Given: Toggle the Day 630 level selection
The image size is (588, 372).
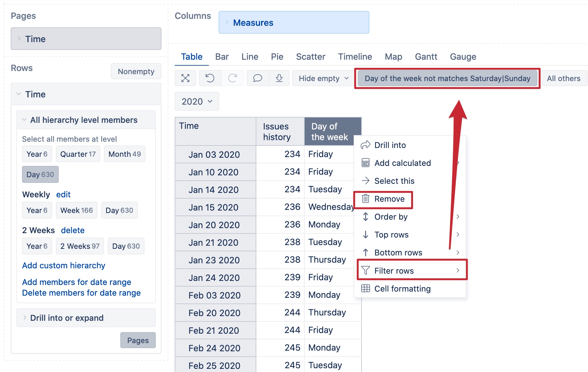Looking at the screenshot, I should (40, 174).
